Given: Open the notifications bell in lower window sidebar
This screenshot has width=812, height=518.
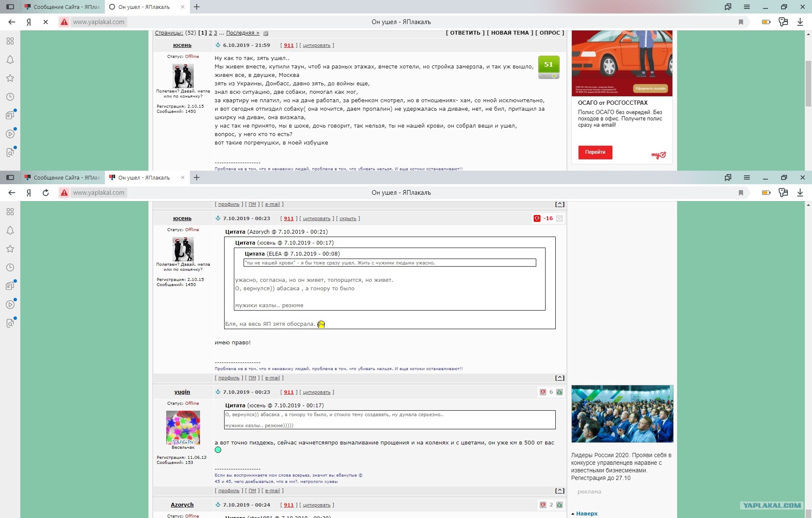Looking at the screenshot, I should pyautogui.click(x=10, y=230).
